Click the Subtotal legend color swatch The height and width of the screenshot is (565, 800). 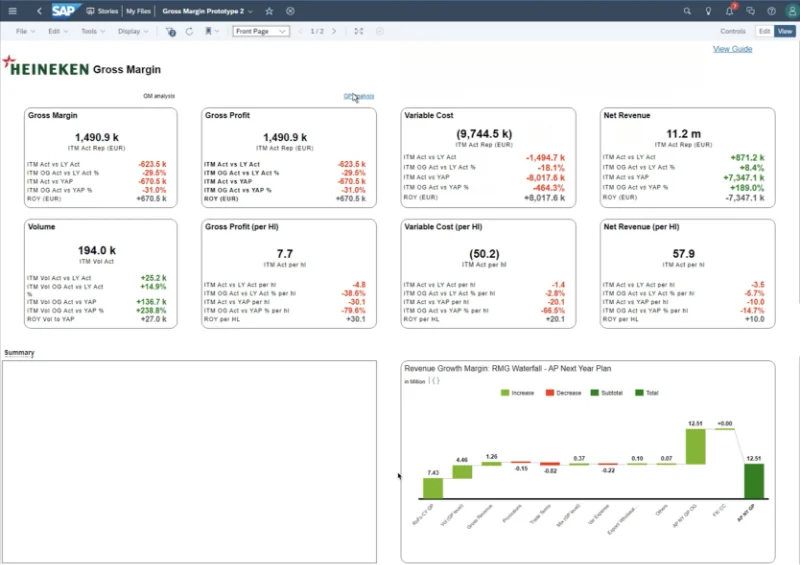tap(594, 392)
